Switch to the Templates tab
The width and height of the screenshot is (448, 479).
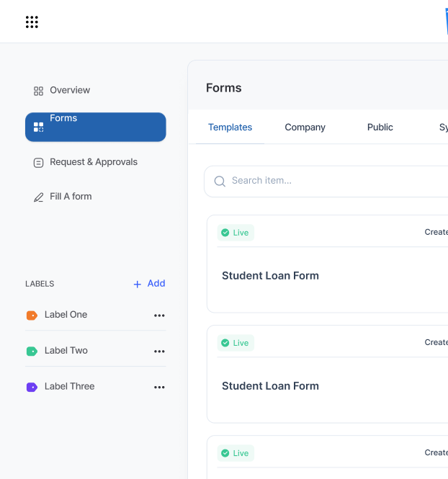pyautogui.click(x=230, y=127)
